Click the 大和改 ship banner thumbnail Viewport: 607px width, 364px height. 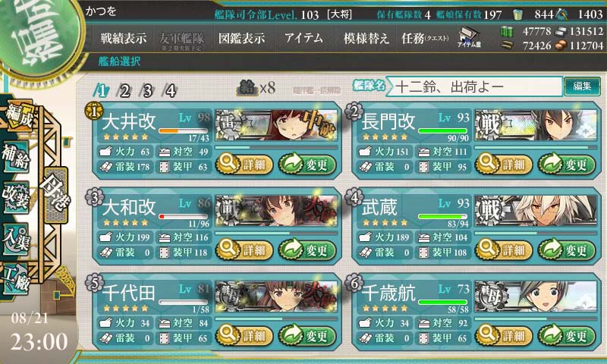276,212
